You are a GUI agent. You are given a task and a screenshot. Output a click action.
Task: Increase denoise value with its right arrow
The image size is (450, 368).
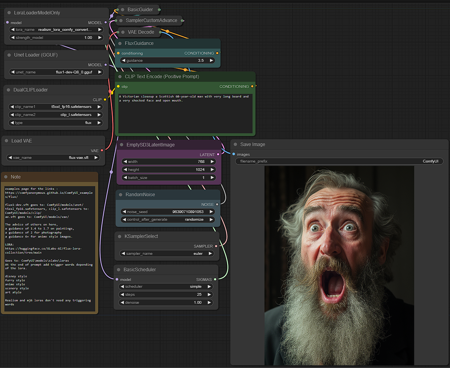(209, 303)
